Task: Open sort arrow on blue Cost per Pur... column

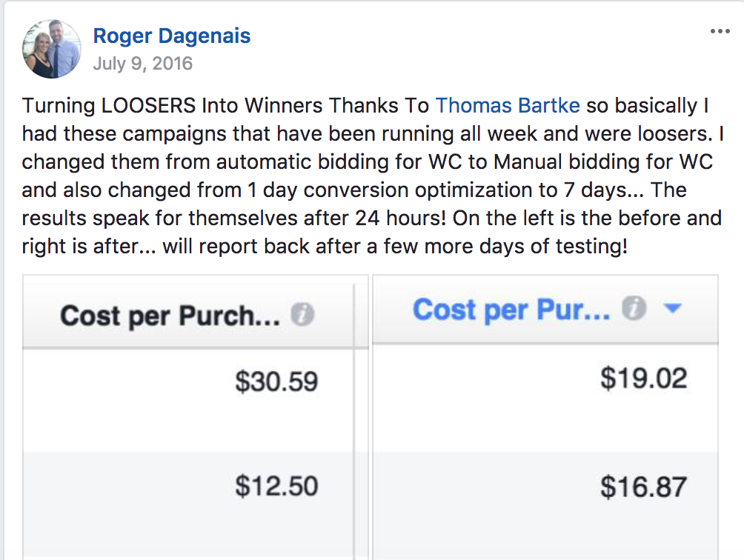Action: pos(672,309)
